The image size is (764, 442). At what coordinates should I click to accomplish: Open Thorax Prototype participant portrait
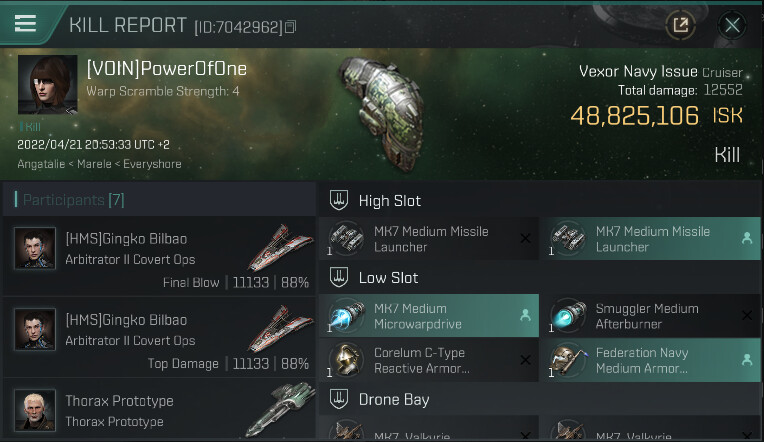pos(35,410)
